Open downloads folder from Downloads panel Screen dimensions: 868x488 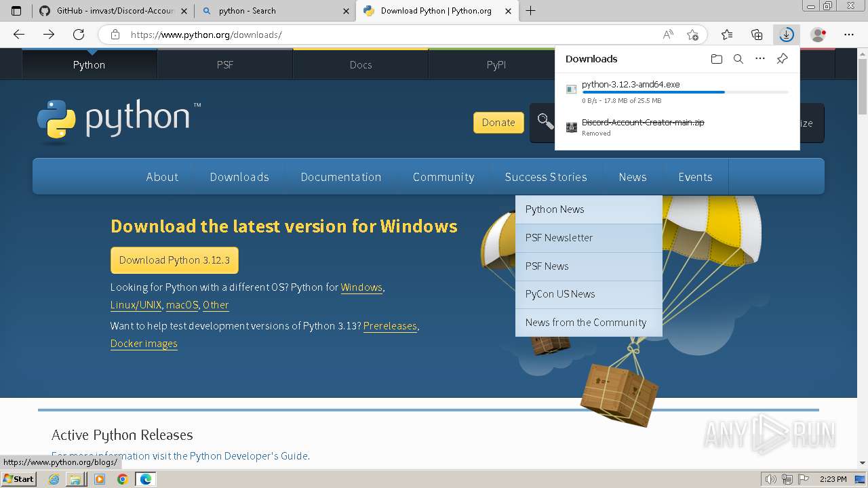tap(717, 59)
